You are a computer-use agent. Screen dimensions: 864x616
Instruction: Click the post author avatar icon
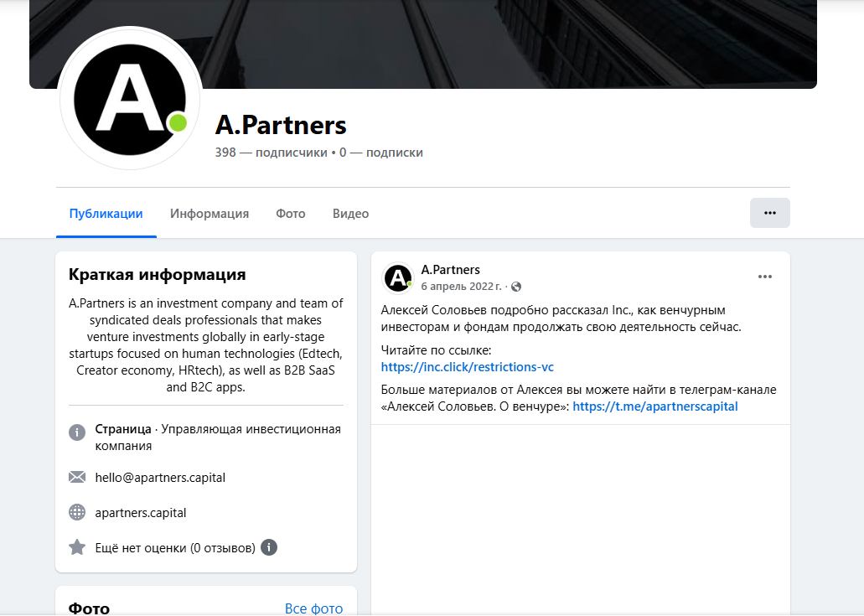click(x=398, y=277)
